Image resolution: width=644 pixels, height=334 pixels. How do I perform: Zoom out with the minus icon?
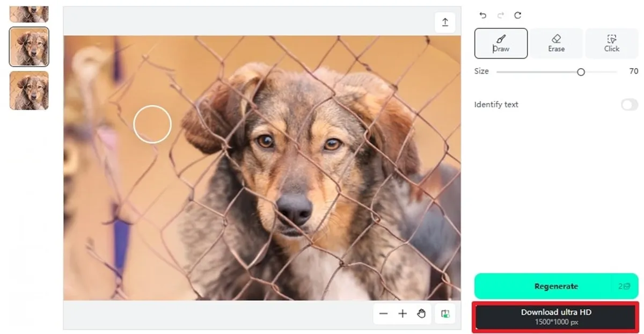[384, 314]
